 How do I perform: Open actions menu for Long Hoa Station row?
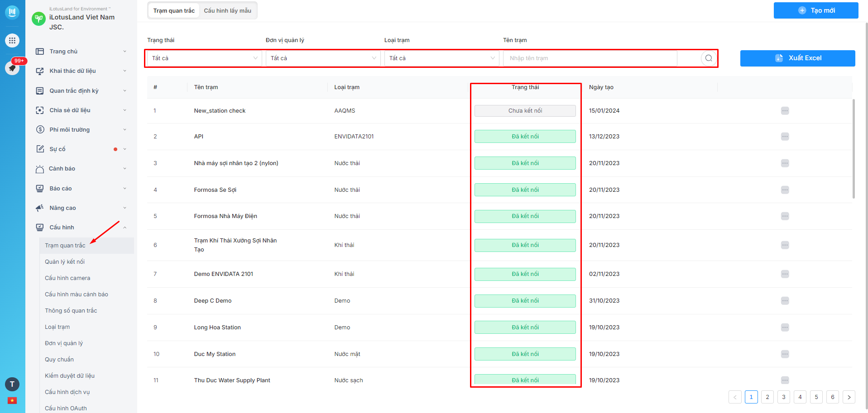pyautogui.click(x=785, y=328)
